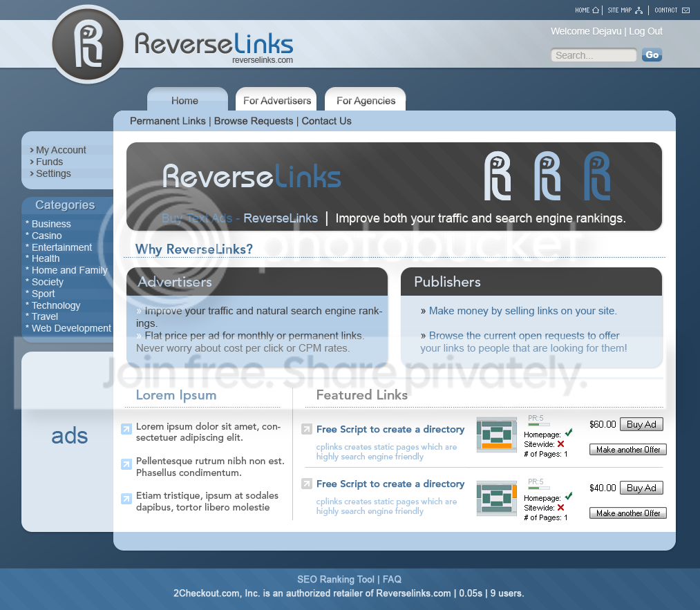Open the FAQ footer link
The height and width of the screenshot is (610, 700).
(392, 579)
